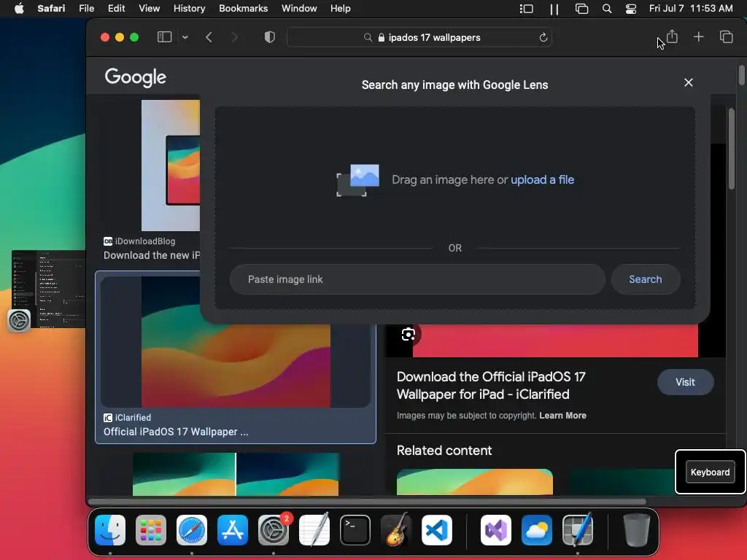Open the Window menu

299,9
